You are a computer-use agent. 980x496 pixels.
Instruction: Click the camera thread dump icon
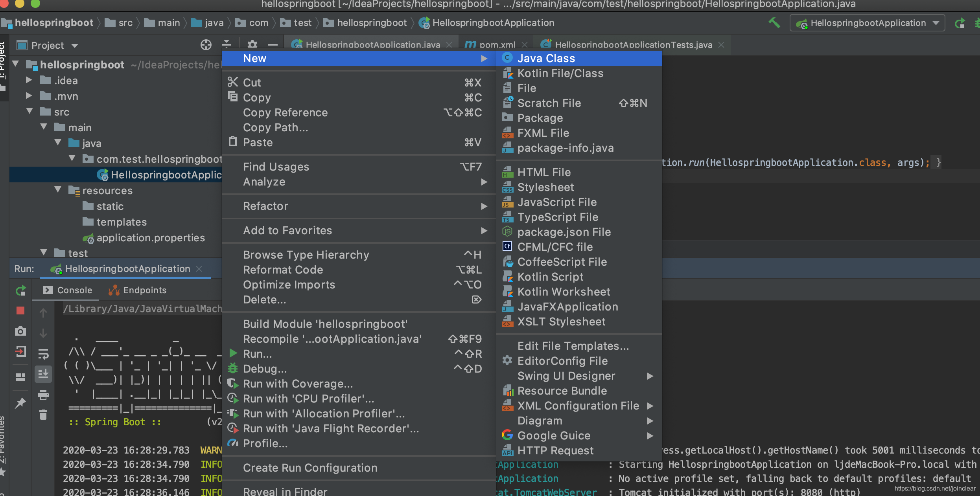pyautogui.click(x=20, y=331)
